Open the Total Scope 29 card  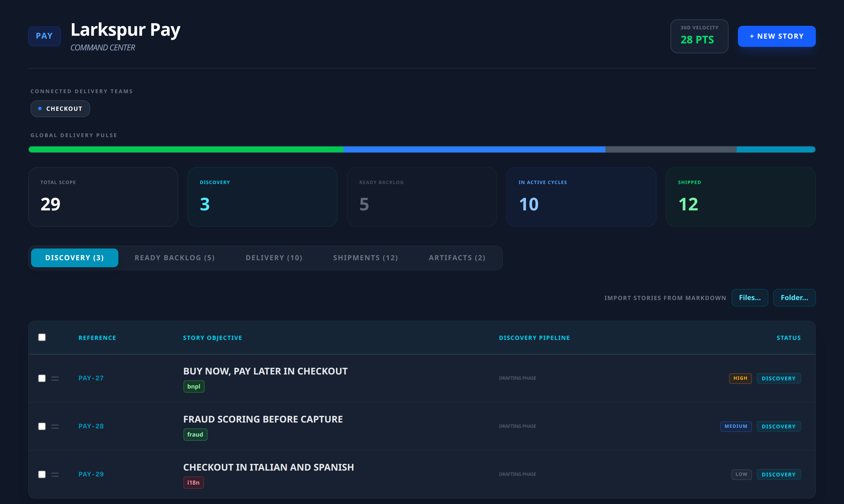coord(103,197)
